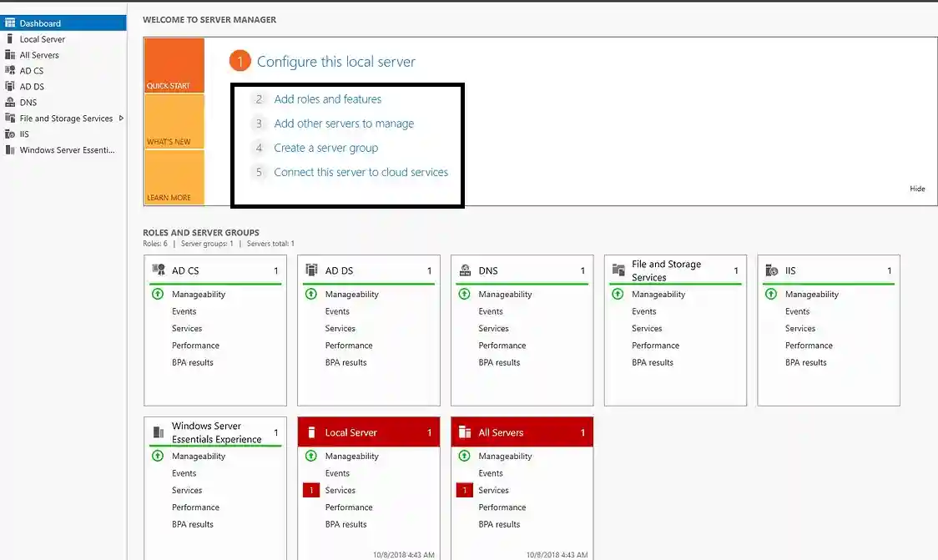Open the LEARN MORE tab
The image size is (938, 560).
tap(174, 177)
